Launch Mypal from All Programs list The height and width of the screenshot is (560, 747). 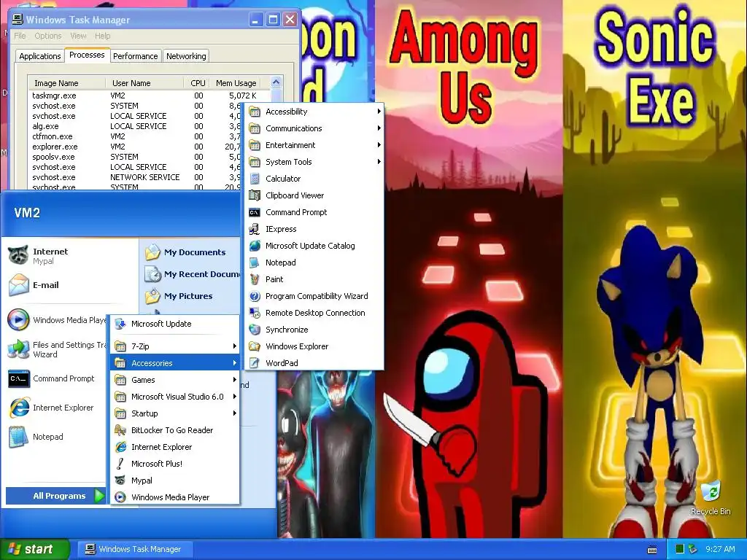[x=174, y=481]
